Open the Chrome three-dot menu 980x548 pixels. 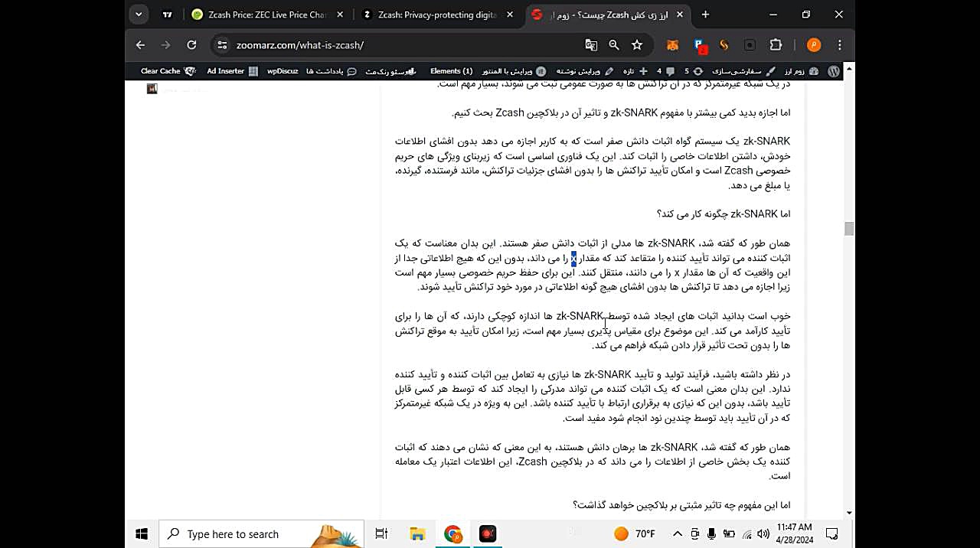(x=840, y=45)
